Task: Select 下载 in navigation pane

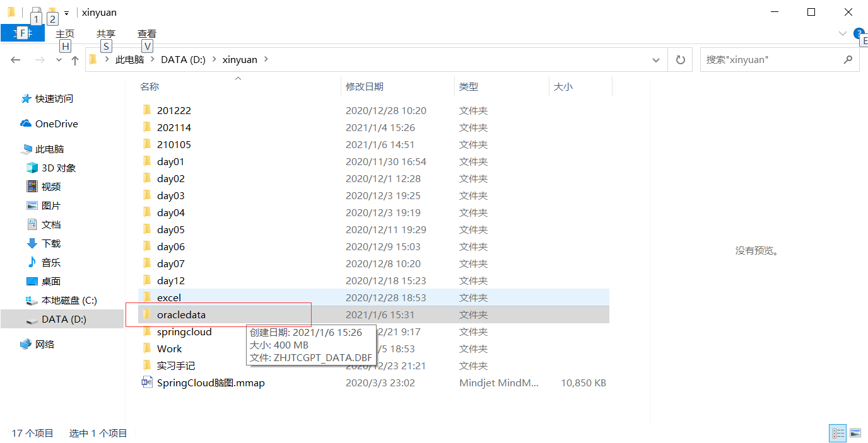Action: point(51,243)
